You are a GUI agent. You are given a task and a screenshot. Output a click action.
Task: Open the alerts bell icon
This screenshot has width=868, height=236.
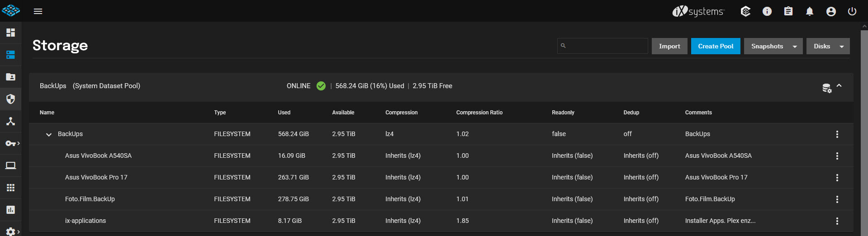(810, 11)
